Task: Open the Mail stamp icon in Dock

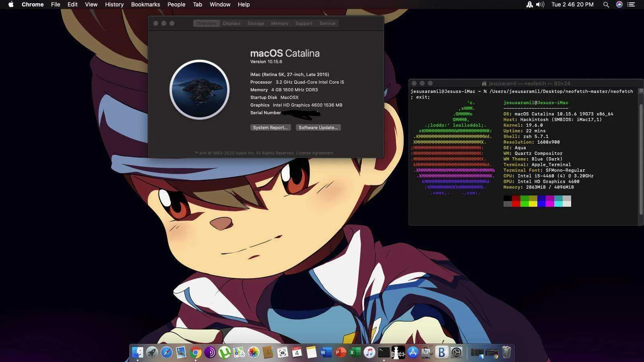Action: tap(181, 352)
